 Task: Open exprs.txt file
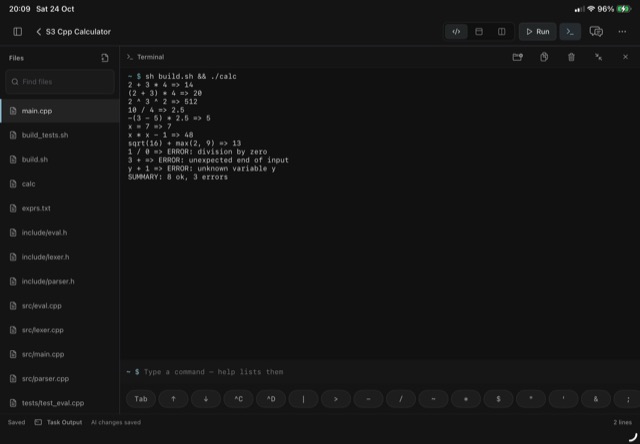pos(60,208)
